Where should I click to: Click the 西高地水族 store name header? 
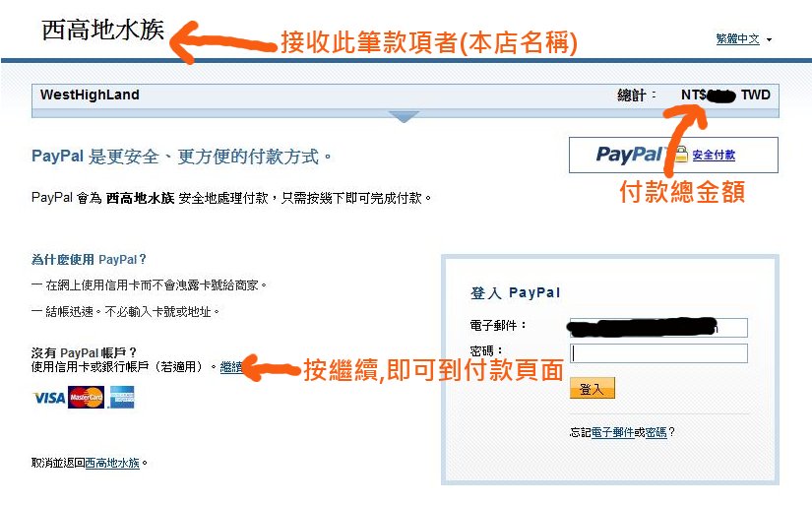[x=102, y=30]
